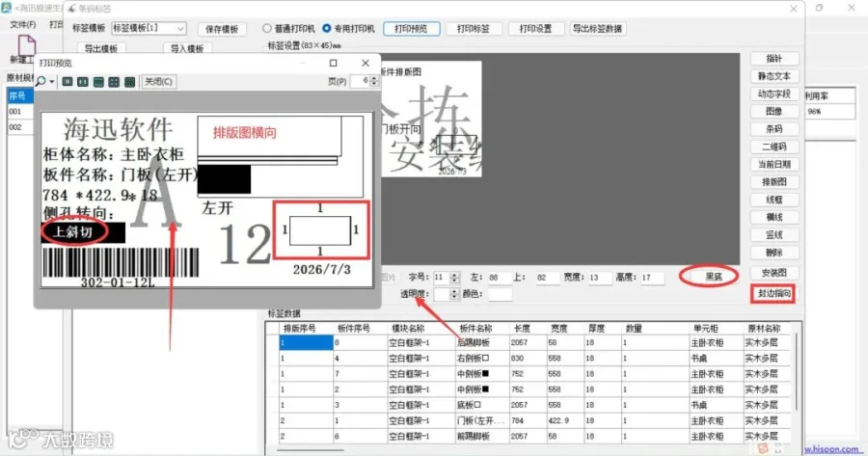Click the 422.9 width cell
This screenshot has height=456, width=868.
point(564,420)
